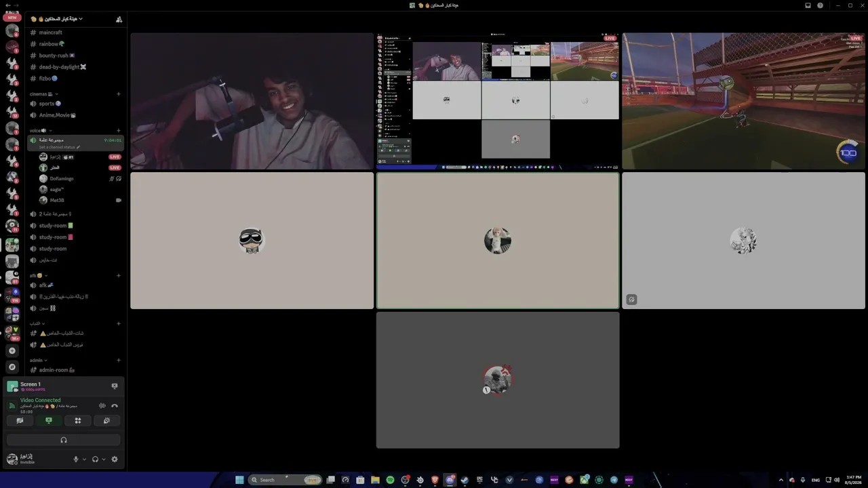Focus the webcam video tile of smiling user

pyautogui.click(x=252, y=101)
